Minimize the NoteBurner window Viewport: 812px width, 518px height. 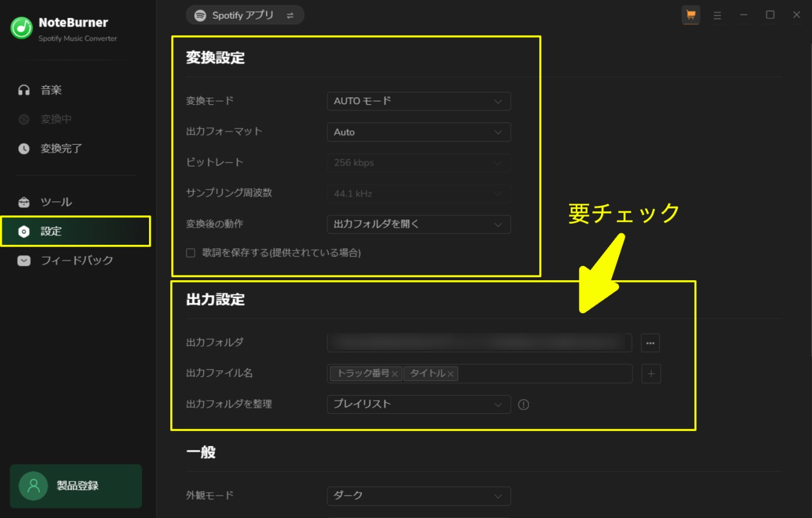pos(744,15)
